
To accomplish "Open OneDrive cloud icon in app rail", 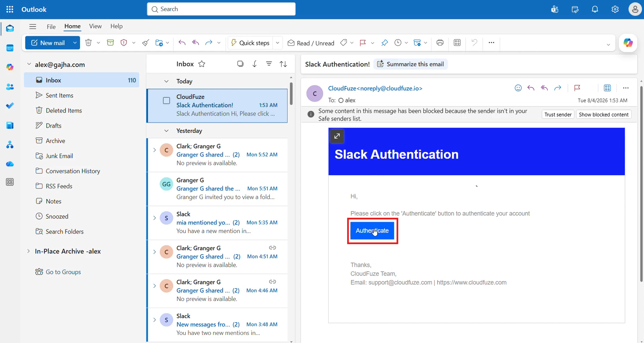I will 10,164.
